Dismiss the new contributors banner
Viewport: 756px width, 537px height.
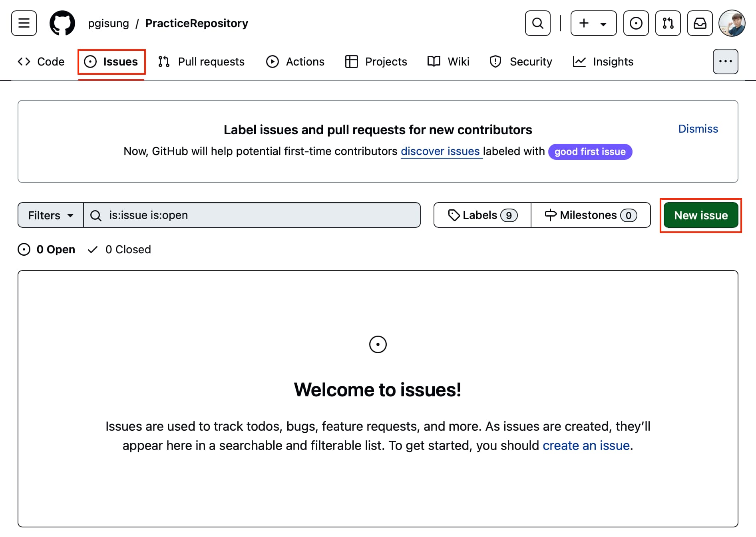click(698, 129)
